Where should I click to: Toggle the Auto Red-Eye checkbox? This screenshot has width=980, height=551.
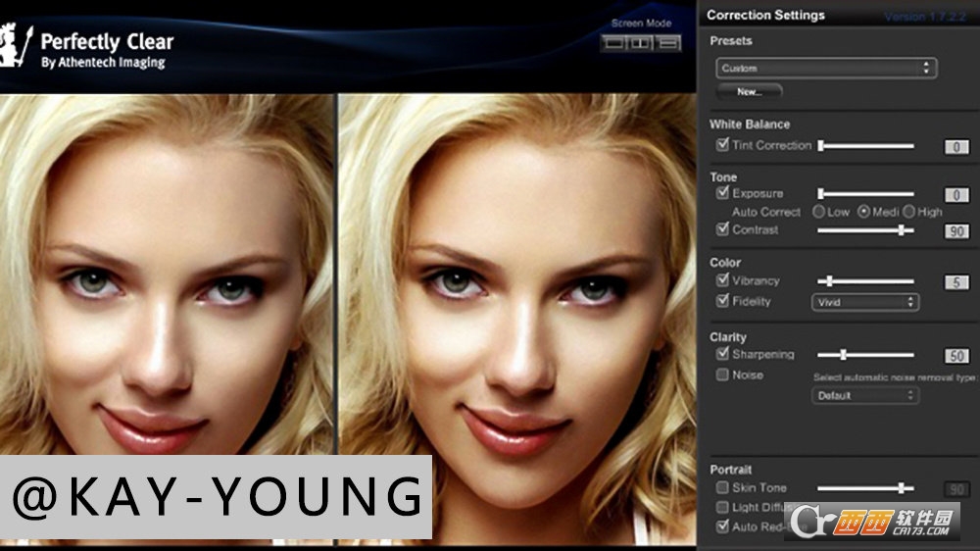[722, 526]
